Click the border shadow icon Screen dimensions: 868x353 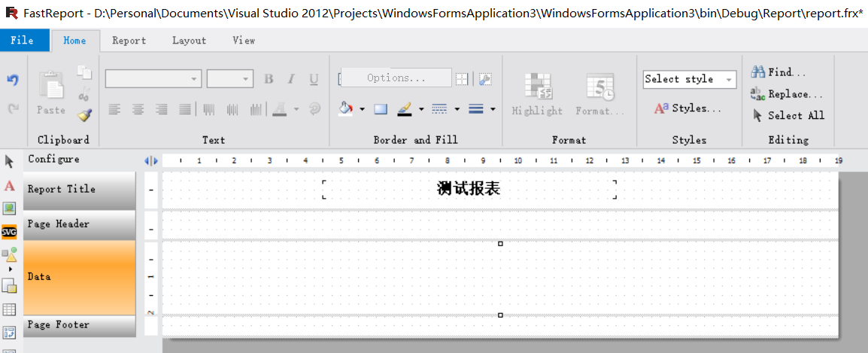click(381, 109)
